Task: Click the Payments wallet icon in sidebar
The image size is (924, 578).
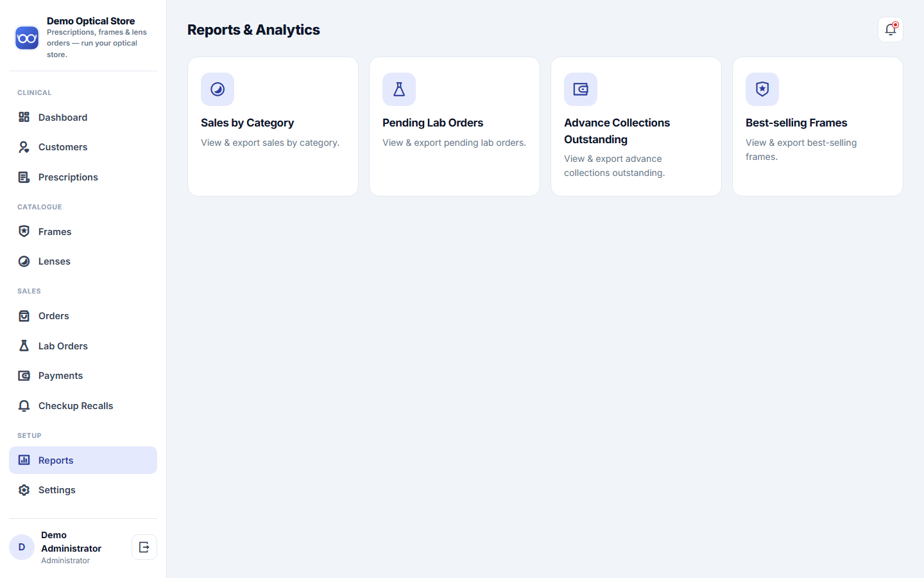Action: (x=24, y=376)
